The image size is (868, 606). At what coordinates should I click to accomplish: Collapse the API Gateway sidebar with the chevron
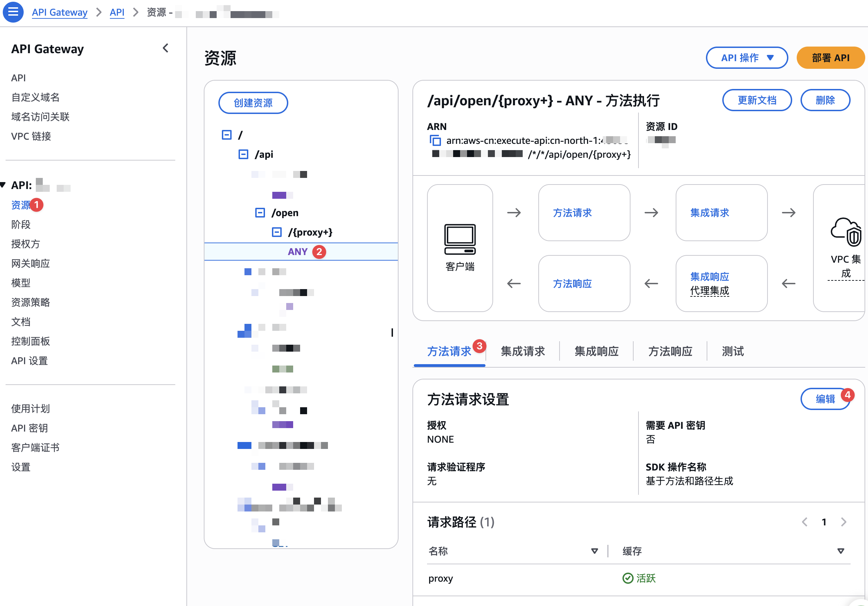point(165,48)
